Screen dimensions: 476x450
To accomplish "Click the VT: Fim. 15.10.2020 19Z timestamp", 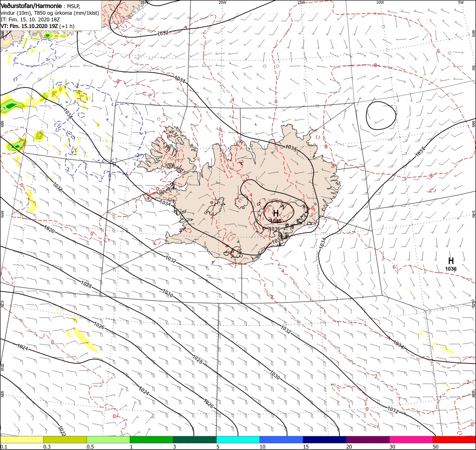I will tap(29, 26).
